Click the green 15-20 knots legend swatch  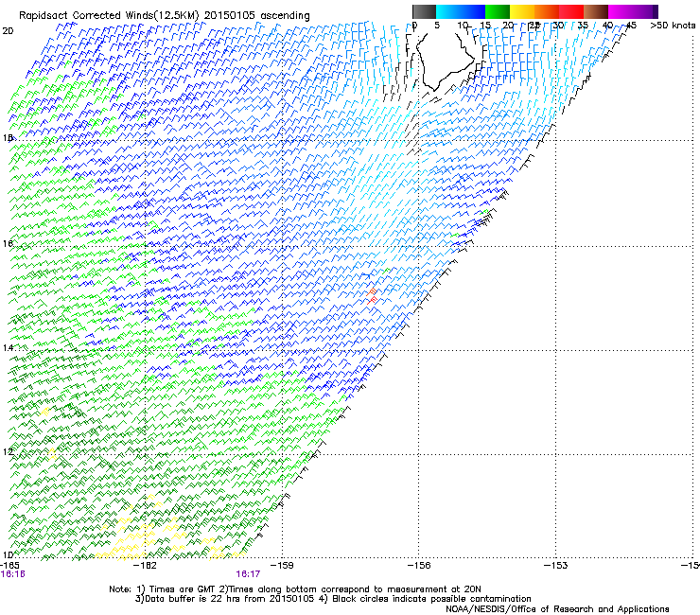tap(498, 11)
